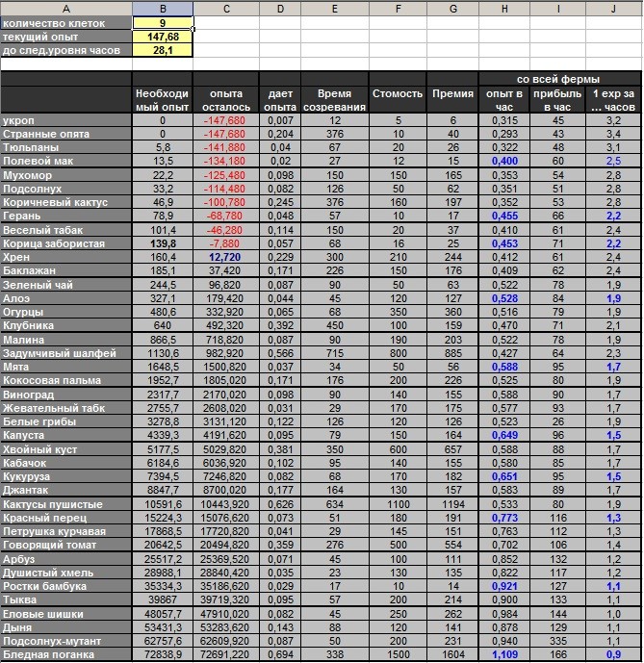This screenshot has width=644, height=663.
Task: Select 'до след.уровня часов' label cell
Action: [x=66, y=50]
